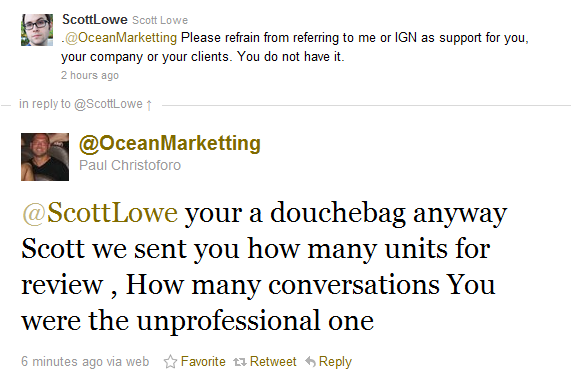
Task: Click Scott Lowe's tweet message text
Action: pos(295,47)
